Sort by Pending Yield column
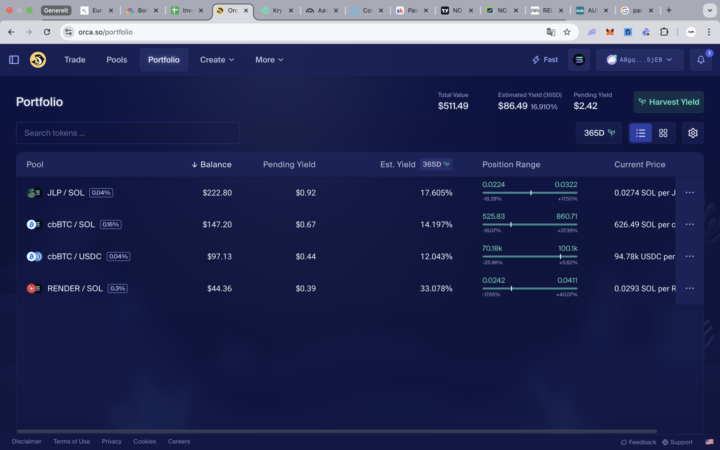The width and height of the screenshot is (720, 450). [289, 164]
